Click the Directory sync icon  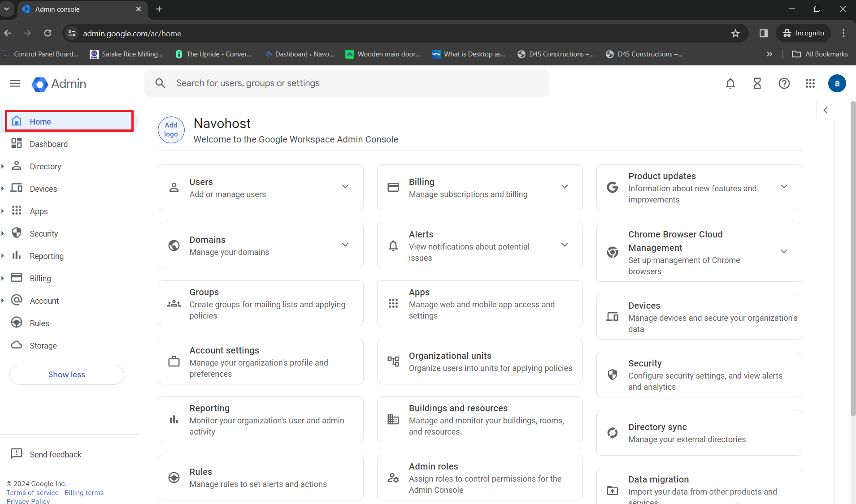[613, 433]
